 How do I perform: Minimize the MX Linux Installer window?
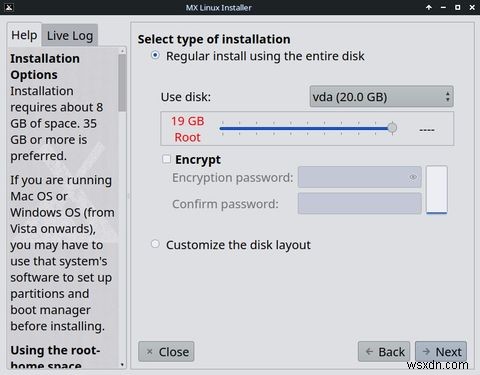(x=443, y=7)
